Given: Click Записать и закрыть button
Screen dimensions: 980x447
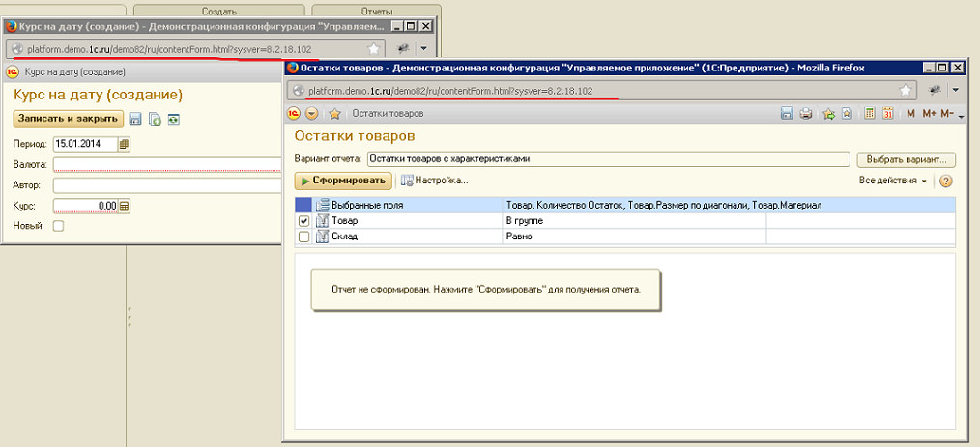Looking at the screenshot, I should 68,119.
